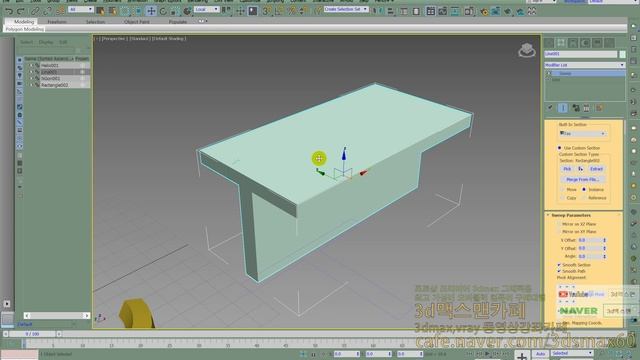Toggle Window/Crossing selection mode

[x=138, y=11]
